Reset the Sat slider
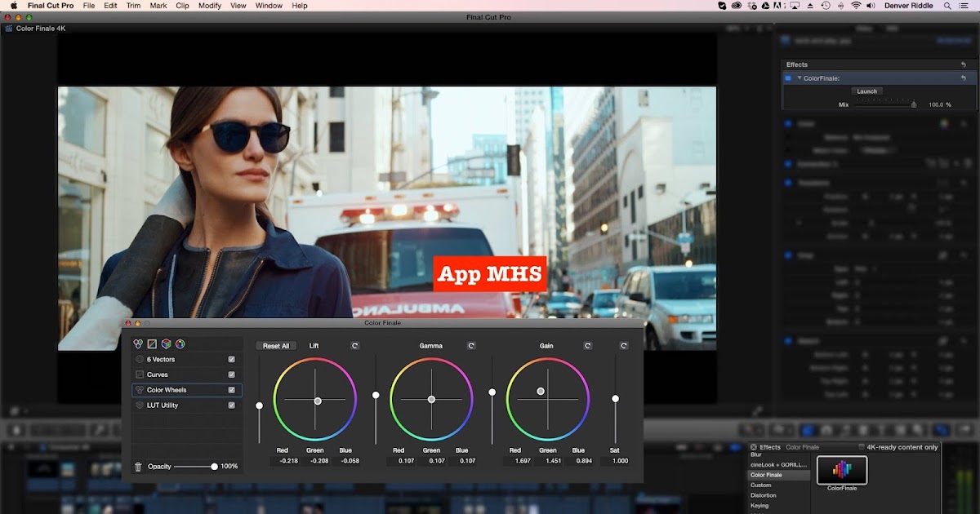The height and width of the screenshot is (514, 980). (624, 346)
